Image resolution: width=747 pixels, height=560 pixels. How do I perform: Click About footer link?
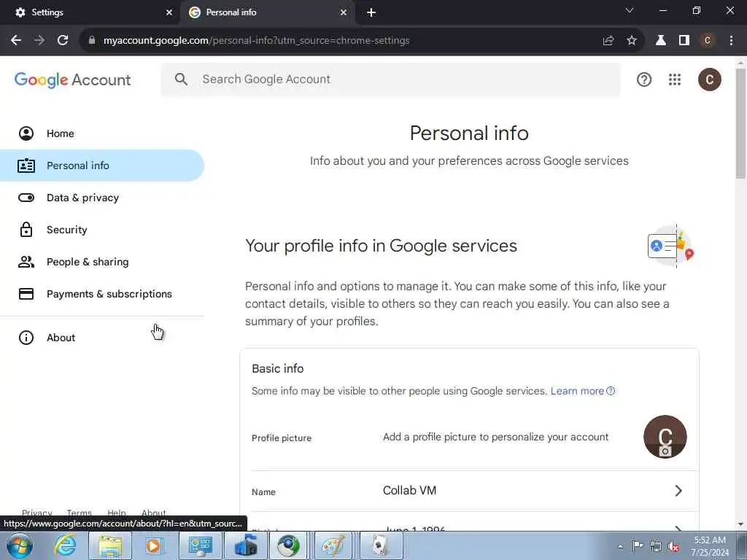click(x=154, y=513)
